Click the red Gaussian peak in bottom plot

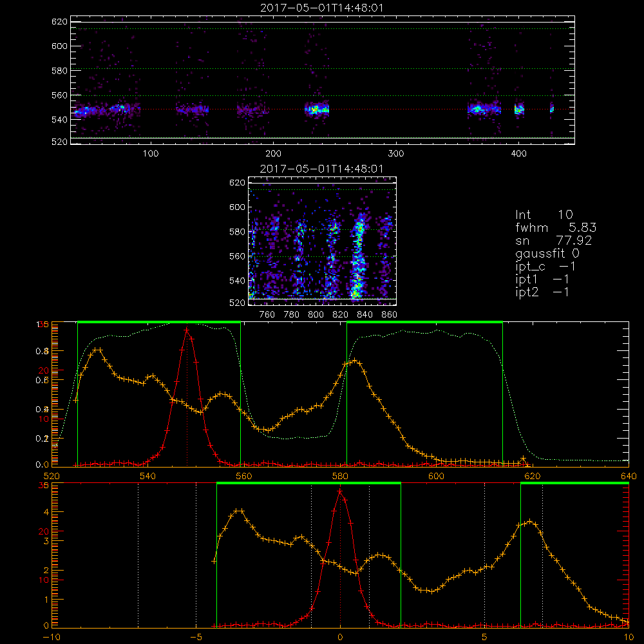pos(339,491)
